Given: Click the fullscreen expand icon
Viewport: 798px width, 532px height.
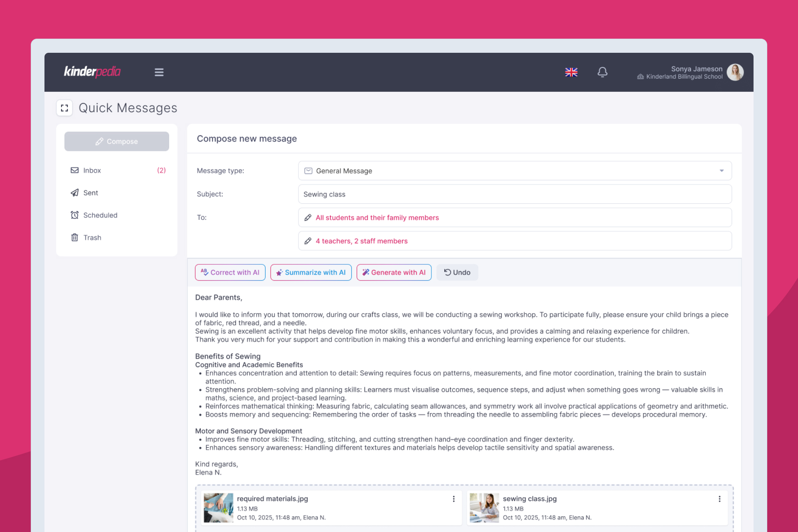Looking at the screenshot, I should tap(64, 108).
